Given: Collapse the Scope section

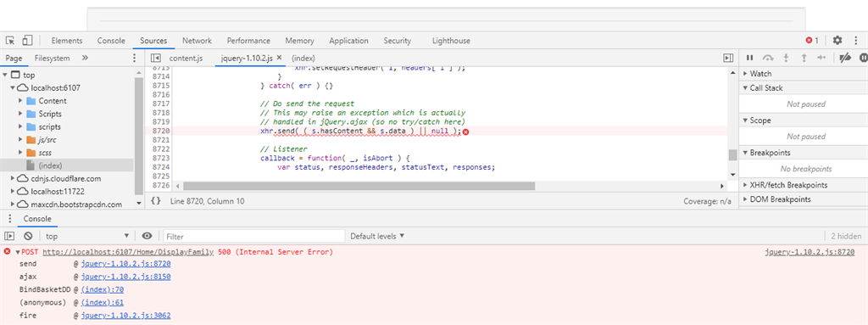Looking at the screenshot, I should pyautogui.click(x=745, y=120).
